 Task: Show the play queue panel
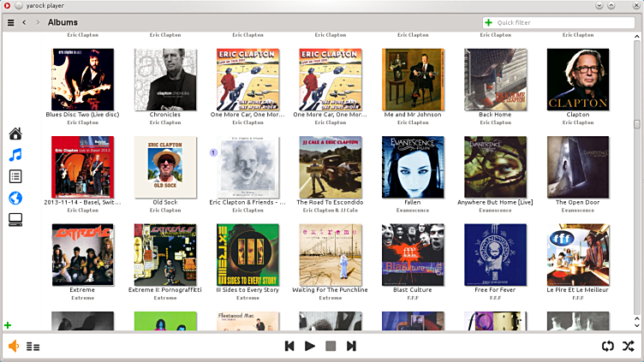(33, 347)
